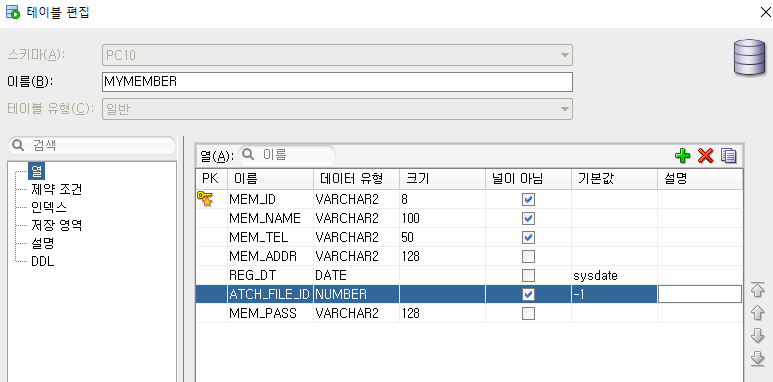Image resolution: width=773 pixels, height=382 pixels.
Task: Click the table name field MYMEMBER
Action: point(337,82)
